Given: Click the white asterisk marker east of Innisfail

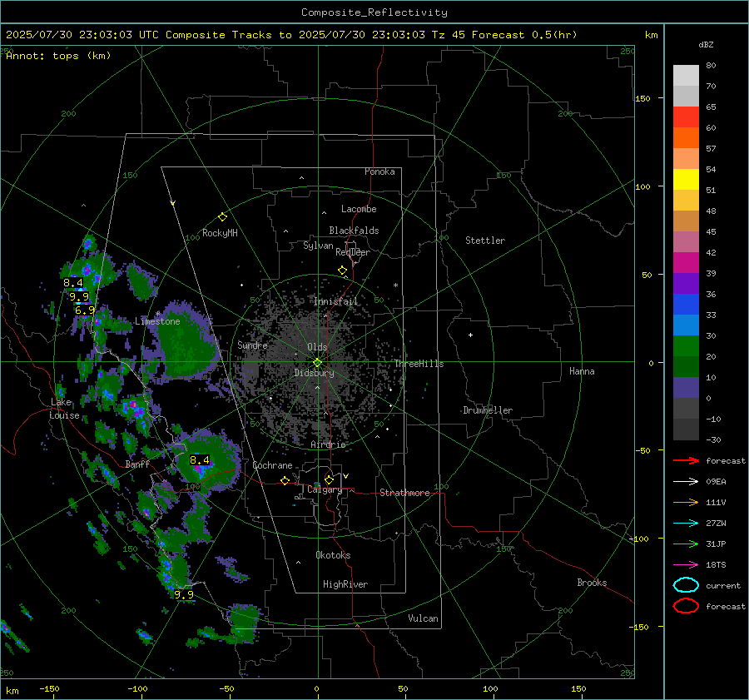Looking at the screenshot, I should 395,285.
